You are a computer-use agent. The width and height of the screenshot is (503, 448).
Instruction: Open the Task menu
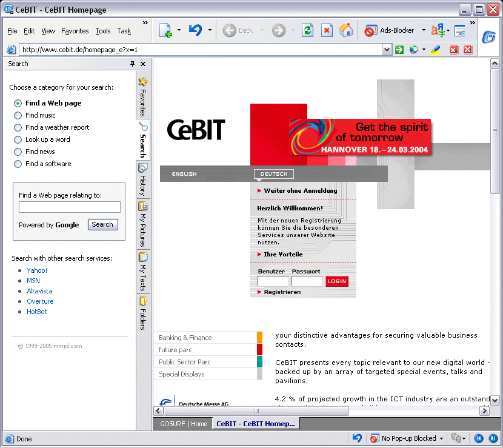pyautogui.click(x=124, y=31)
